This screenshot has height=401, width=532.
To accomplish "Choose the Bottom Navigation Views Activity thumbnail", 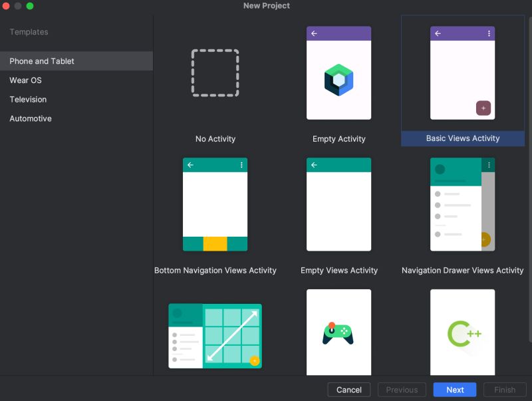I will (x=215, y=204).
